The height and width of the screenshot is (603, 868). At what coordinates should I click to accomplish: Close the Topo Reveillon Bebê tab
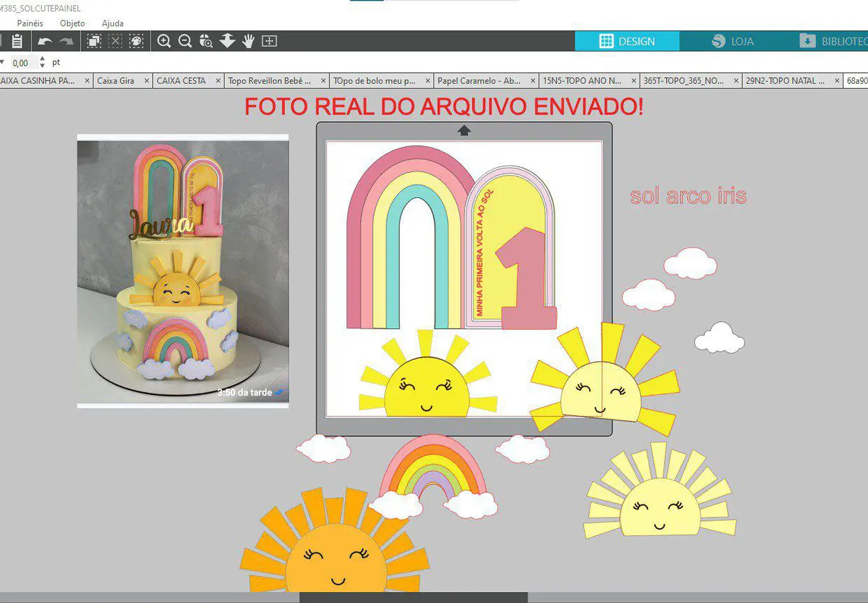click(323, 81)
